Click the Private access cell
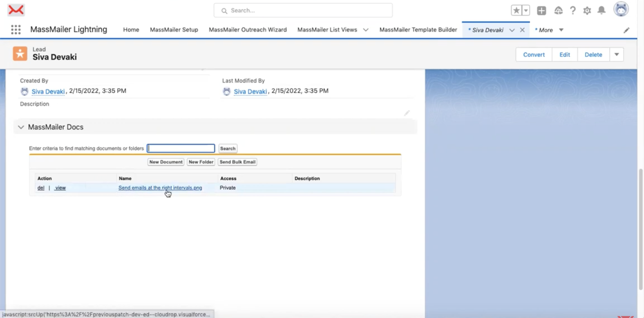Image resolution: width=644 pixels, height=318 pixels. pos(228,188)
